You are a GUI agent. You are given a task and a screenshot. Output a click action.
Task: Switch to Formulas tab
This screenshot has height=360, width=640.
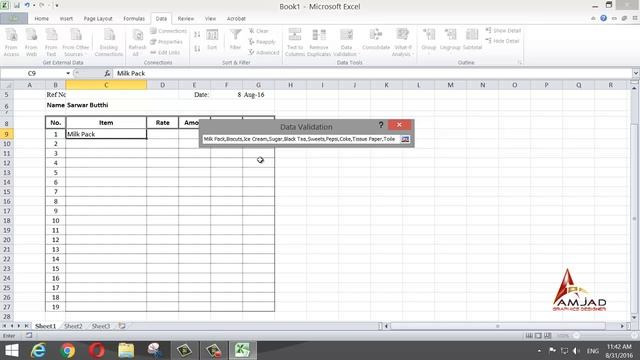point(134,19)
